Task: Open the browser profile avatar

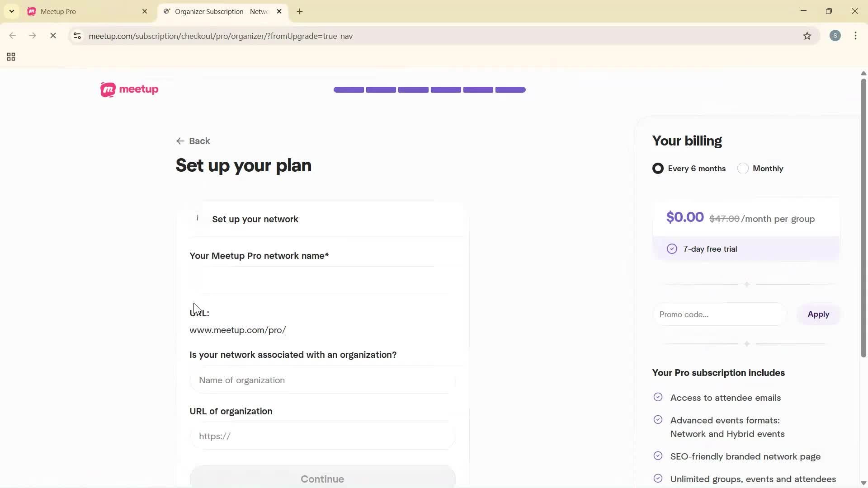Action: tap(835, 36)
